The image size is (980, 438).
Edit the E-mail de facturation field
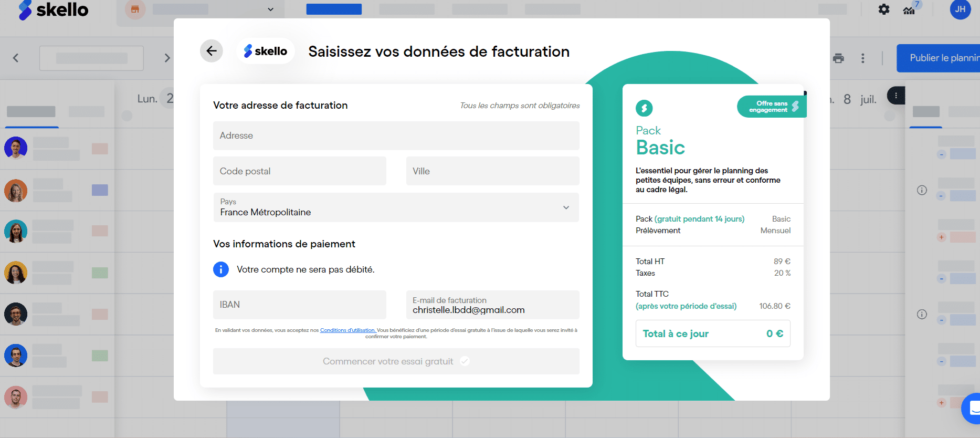point(492,305)
